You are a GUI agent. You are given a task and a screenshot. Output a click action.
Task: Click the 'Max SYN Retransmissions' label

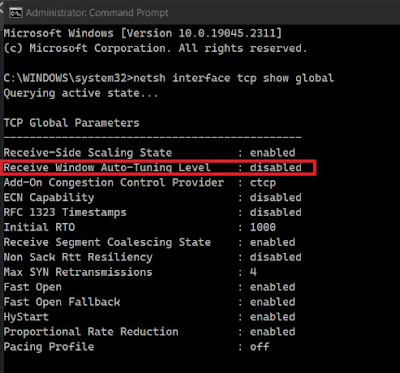click(x=78, y=272)
